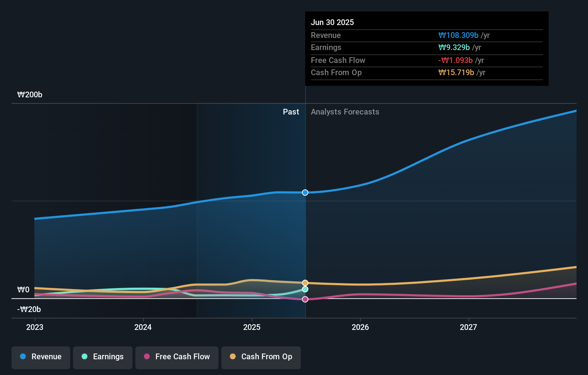588x375 pixels.
Task: Select the teal Earnings marker on the chart
Action: pyautogui.click(x=305, y=289)
